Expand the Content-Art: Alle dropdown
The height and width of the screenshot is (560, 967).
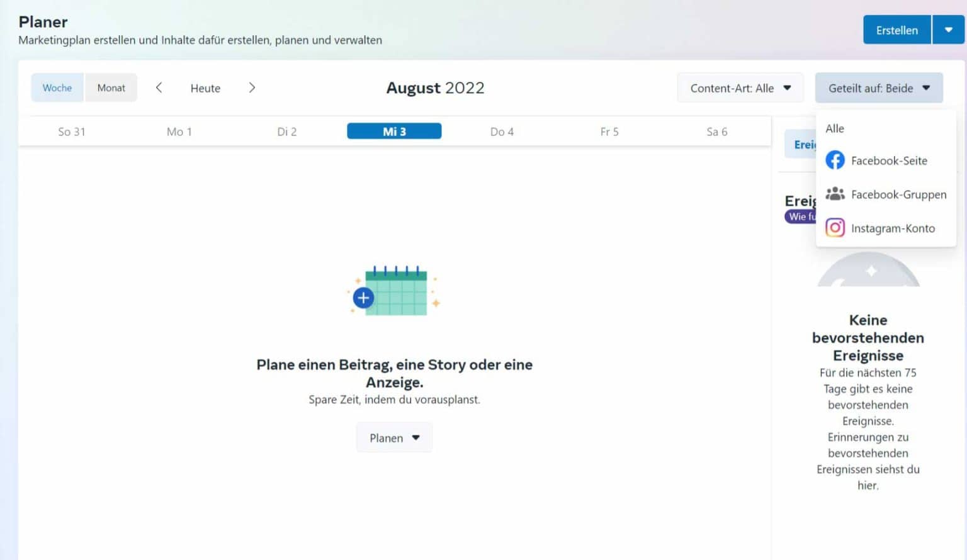coord(740,88)
